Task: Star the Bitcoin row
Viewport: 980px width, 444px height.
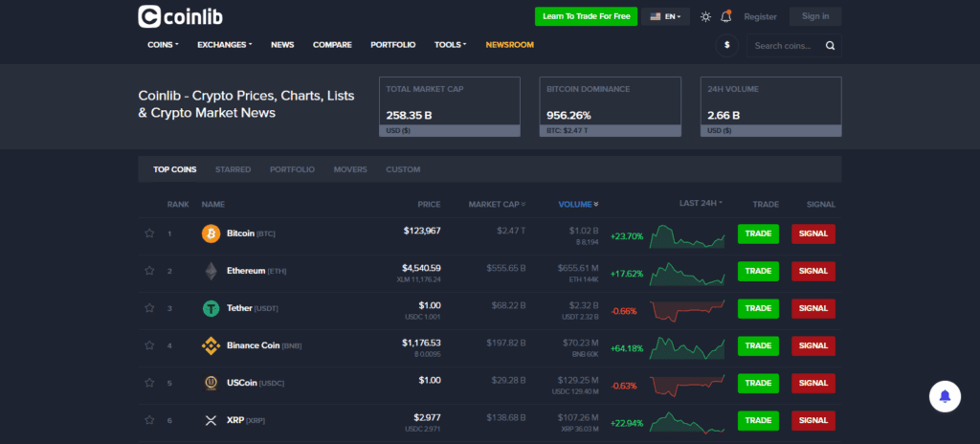Action: pos(149,233)
